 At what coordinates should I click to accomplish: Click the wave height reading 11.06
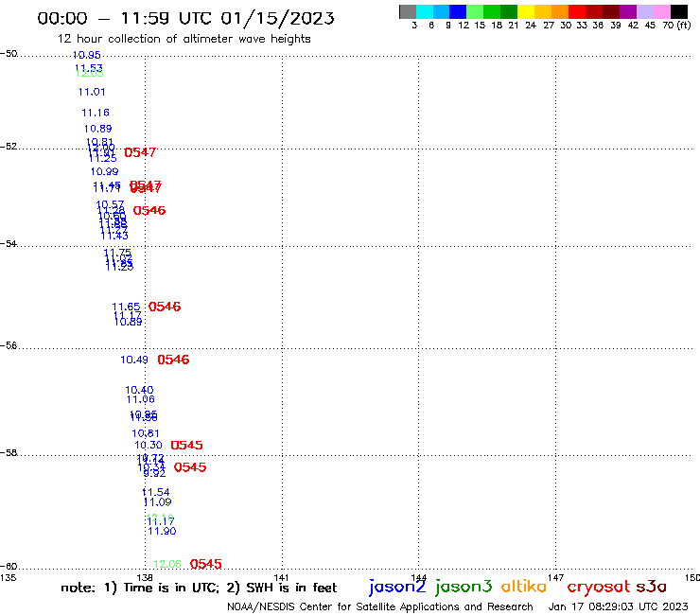[x=141, y=399]
